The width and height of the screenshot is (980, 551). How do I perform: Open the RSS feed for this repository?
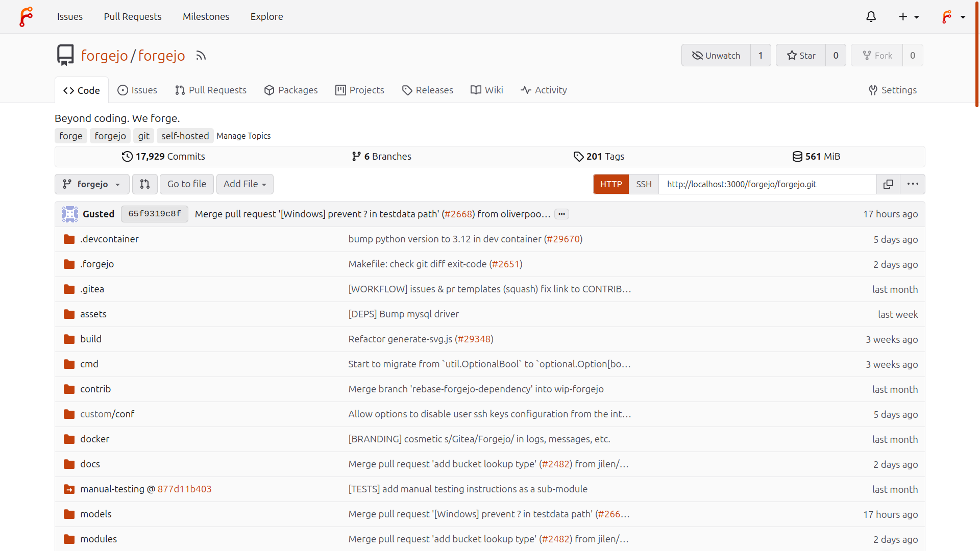201,56
